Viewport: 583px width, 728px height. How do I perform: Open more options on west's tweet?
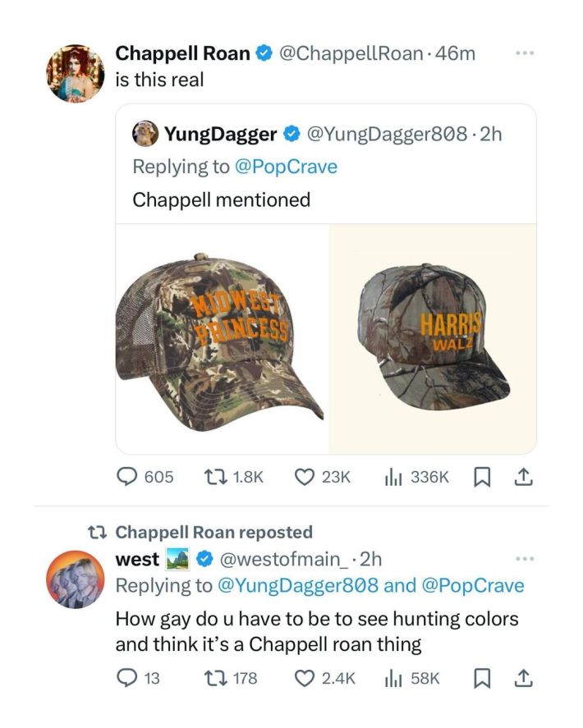(x=522, y=559)
